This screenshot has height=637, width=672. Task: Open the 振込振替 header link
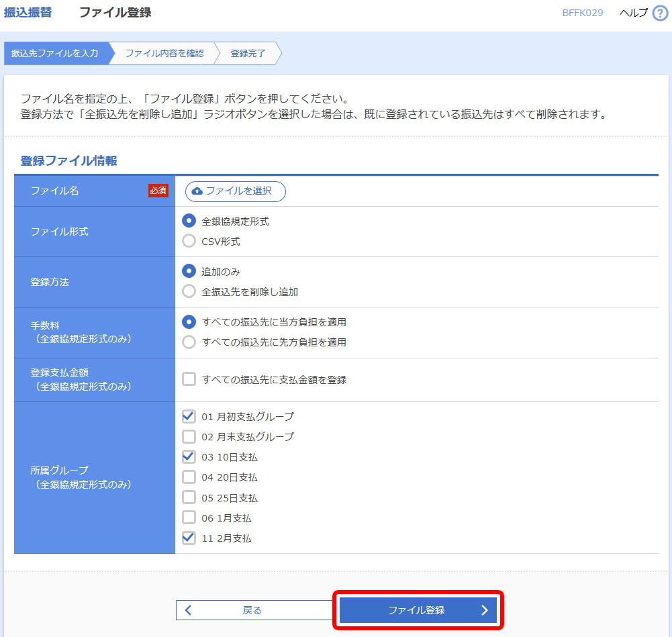[28, 13]
